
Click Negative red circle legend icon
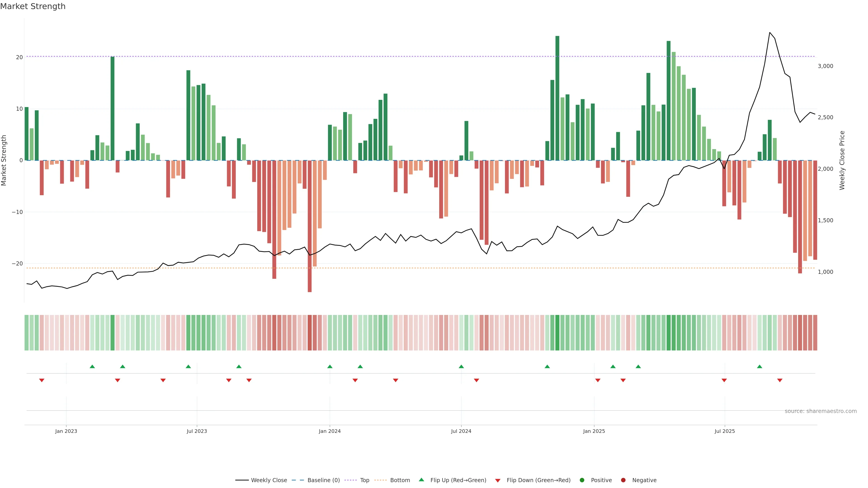click(x=623, y=480)
